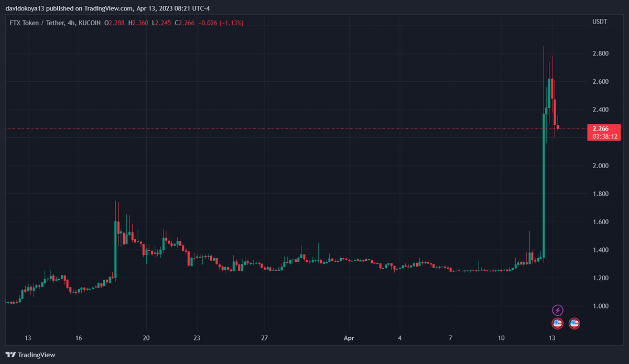This screenshot has height=364, width=629.
Task: Click the 16 date label on time axis
Action: 78,338
